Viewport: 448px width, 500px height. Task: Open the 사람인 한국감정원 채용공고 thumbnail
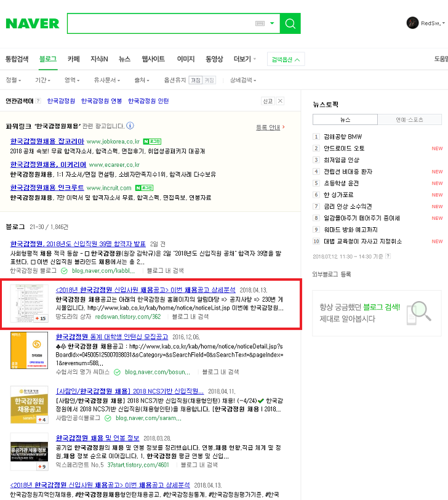click(x=30, y=405)
